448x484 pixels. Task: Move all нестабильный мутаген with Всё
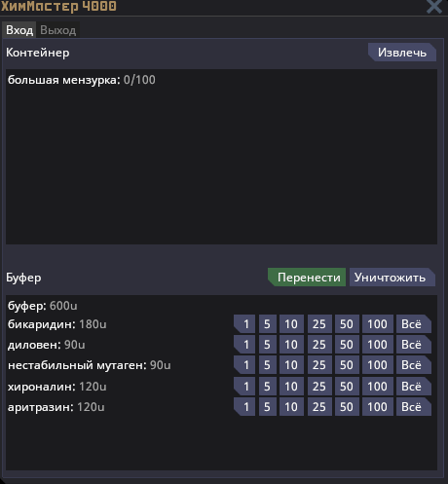pyautogui.click(x=414, y=365)
